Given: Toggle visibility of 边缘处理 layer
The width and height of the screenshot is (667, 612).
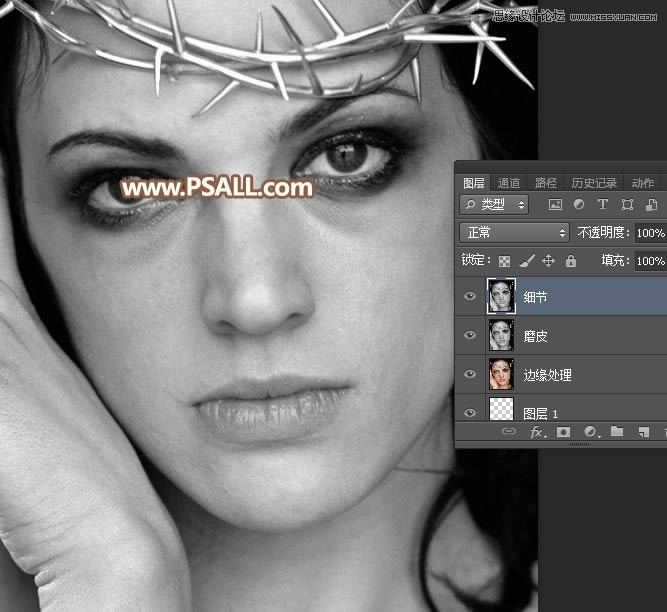Looking at the screenshot, I should point(470,373).
